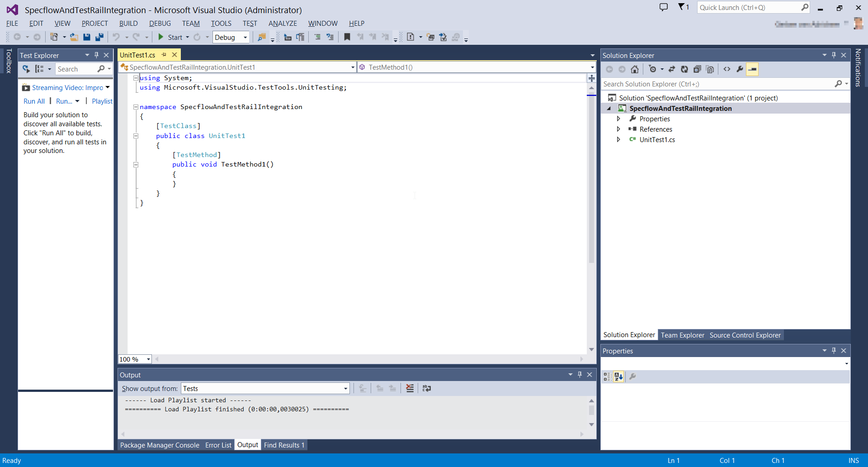The image size is (868, 467).
Task: Click the bookmark icon in main toolbar
Action: [347, 37]
